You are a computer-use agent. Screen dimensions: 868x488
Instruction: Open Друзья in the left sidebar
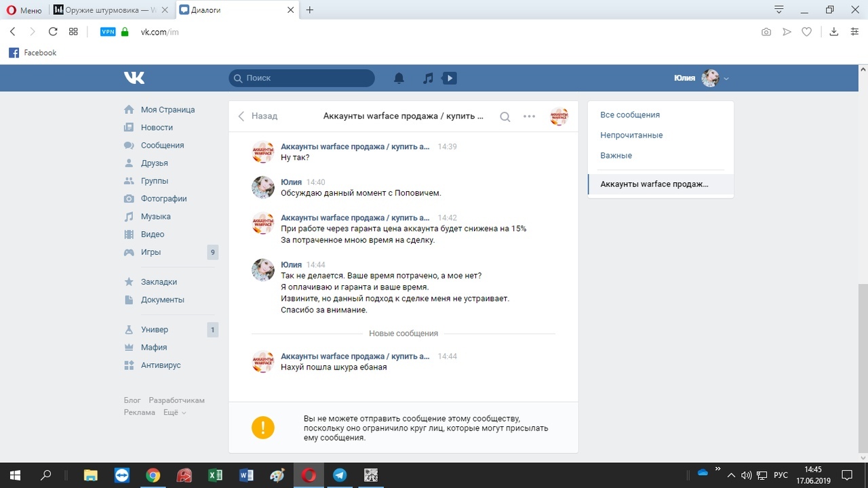tap(154, 163)
